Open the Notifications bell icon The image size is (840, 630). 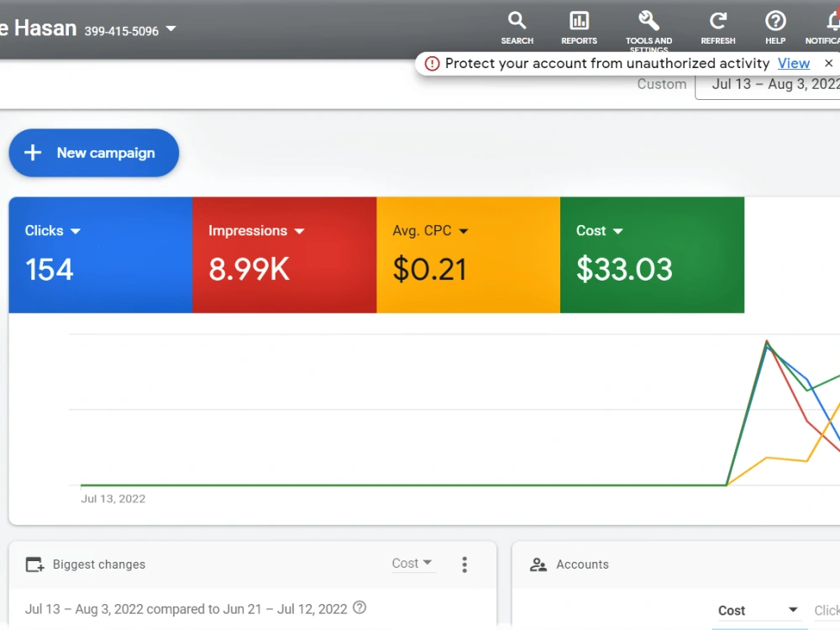832,22
